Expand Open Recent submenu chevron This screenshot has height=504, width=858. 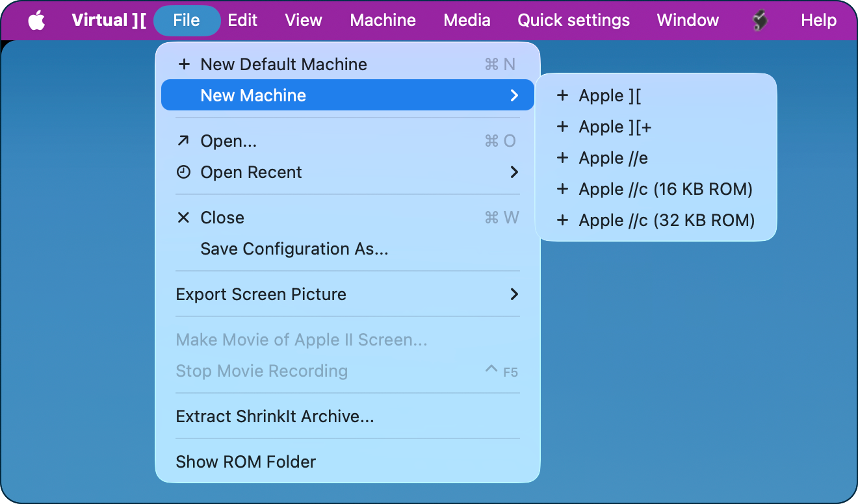point(514,172)
